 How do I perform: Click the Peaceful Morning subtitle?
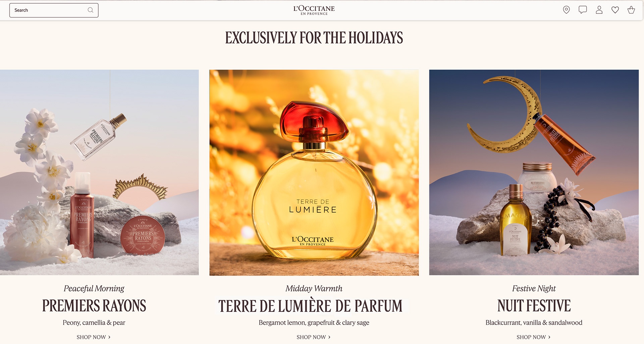coord(94,288)
